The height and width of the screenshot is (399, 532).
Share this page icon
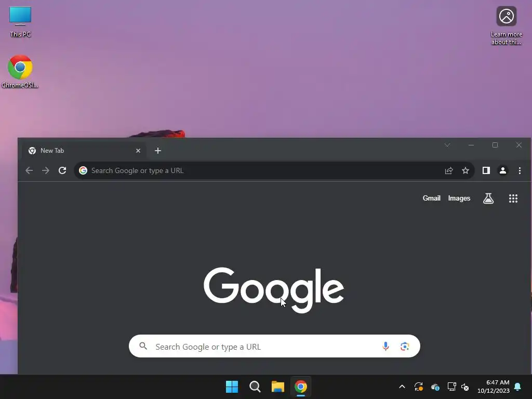449,170
